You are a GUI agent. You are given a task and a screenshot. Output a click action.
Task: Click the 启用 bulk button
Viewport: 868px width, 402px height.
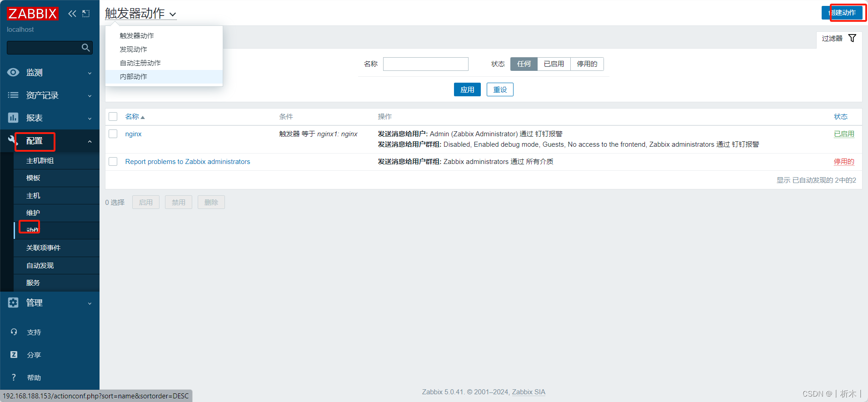click(146, 202)
